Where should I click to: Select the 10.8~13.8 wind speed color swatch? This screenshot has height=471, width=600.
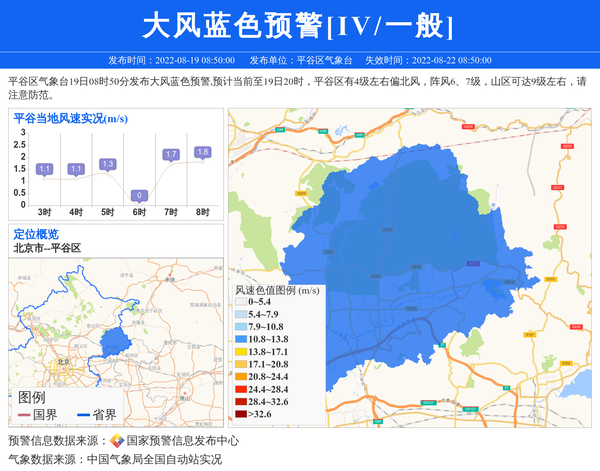tap(239, 339)
